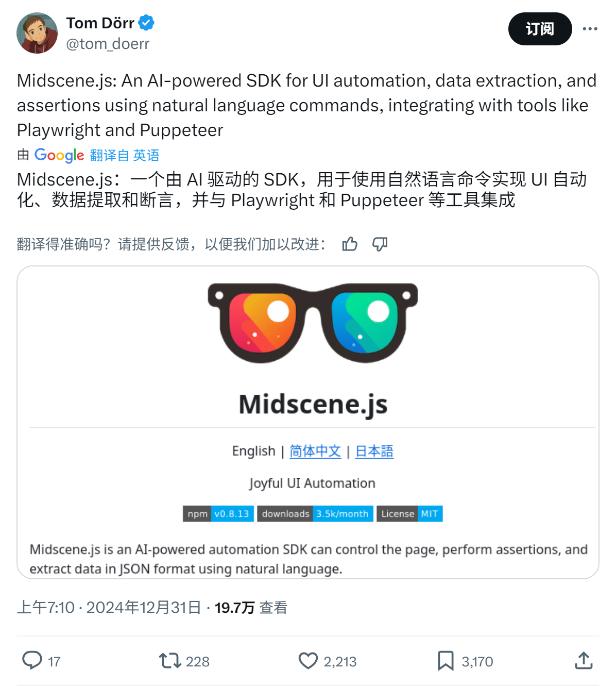The height and width of the screenshot is (686, 616).
Task: Click the 简体中文 language link
Action: (x=315, y=451)
